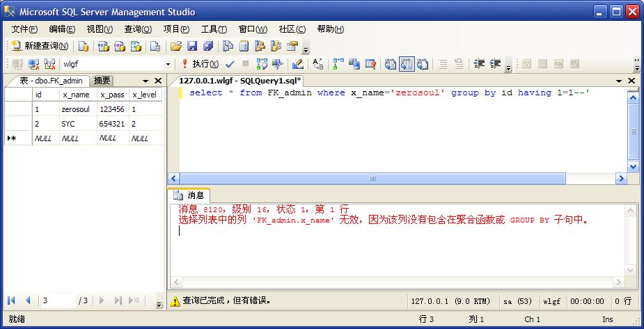Select the Messages (消息) tab
644x329 pixels.
[190, 195]
